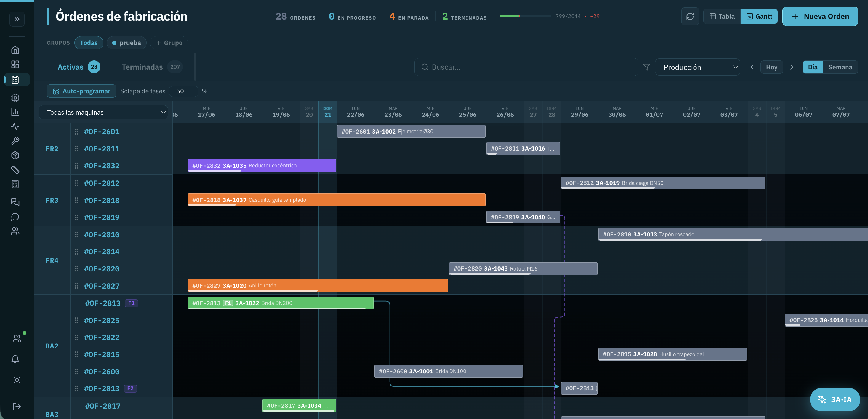Screen dimensions: 868x419
Task: Open the clipboard orders icon in sidebar
Action: point(15,80)
